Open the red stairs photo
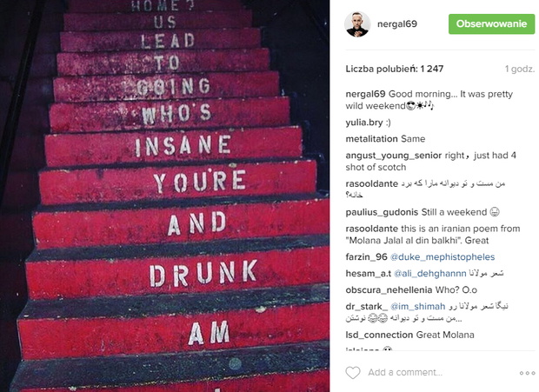 tap(165, 196)
